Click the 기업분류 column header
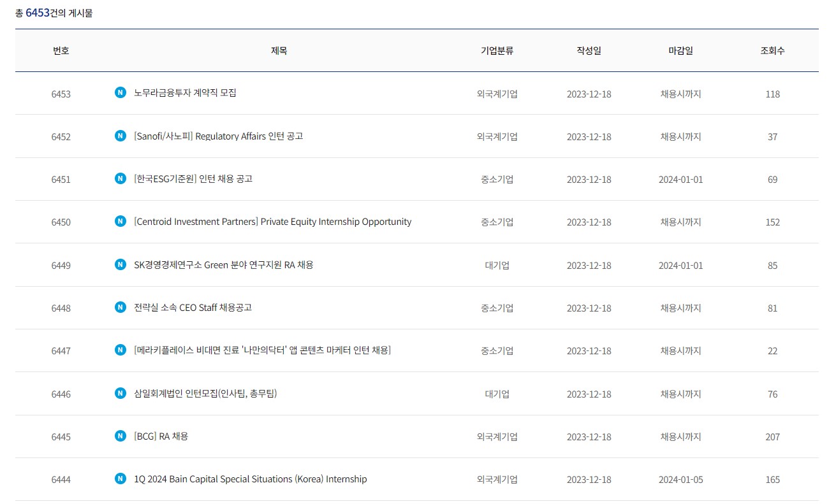 click(497, 51)
